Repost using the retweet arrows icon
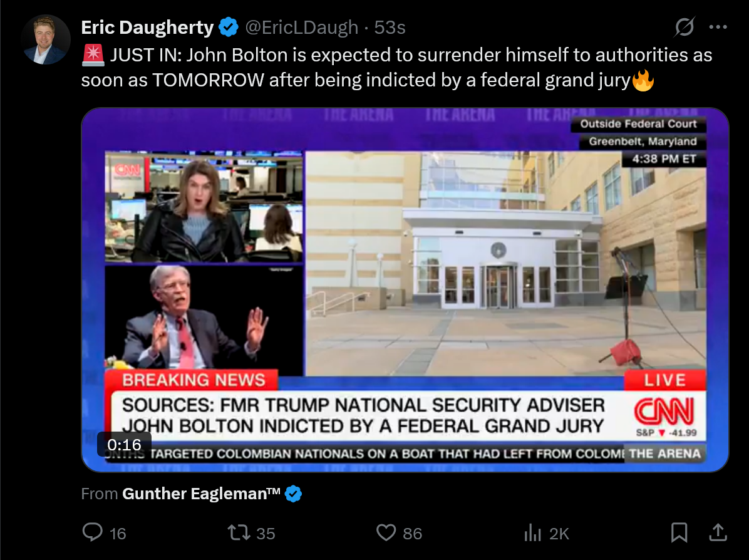 (x=239, y=532)
